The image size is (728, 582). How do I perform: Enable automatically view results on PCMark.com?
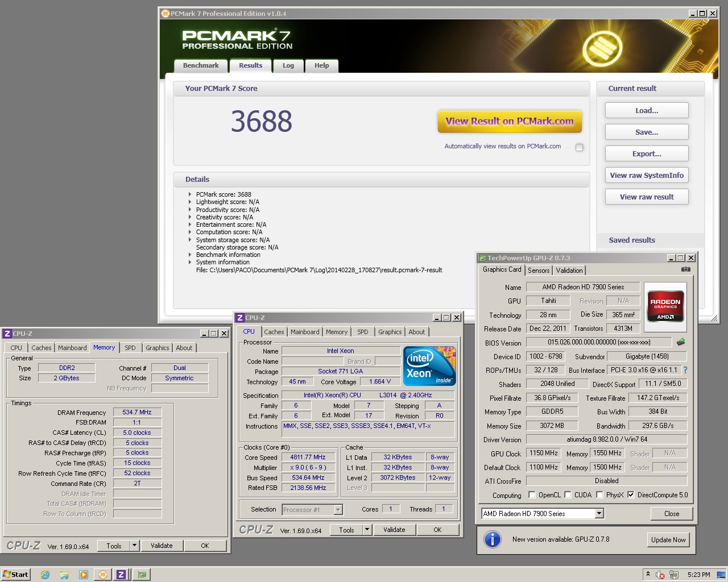(579, 147)
